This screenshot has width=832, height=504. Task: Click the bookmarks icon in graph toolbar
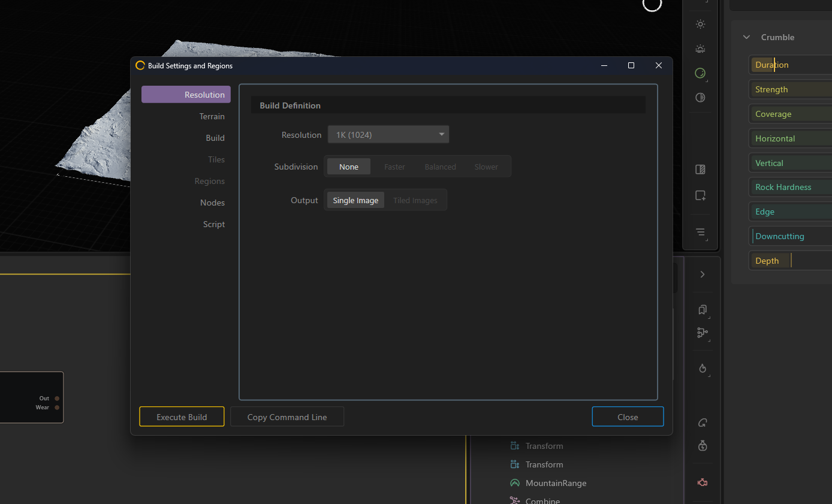[x=703, y=310]
